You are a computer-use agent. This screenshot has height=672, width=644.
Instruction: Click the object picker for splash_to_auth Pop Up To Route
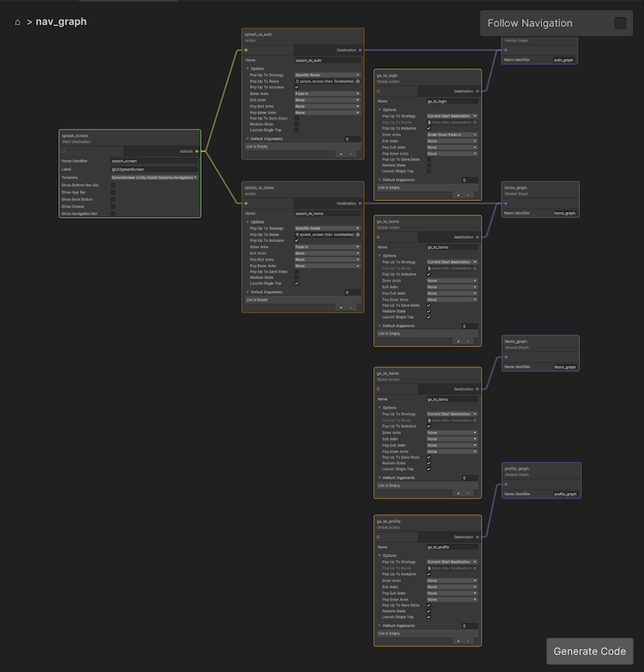tap(358, 81)
